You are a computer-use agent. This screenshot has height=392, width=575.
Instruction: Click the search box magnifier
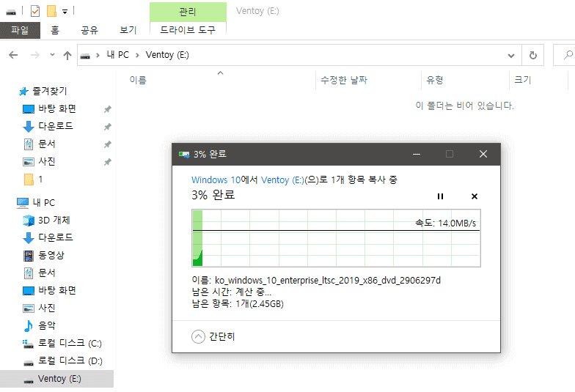(568, 55)
